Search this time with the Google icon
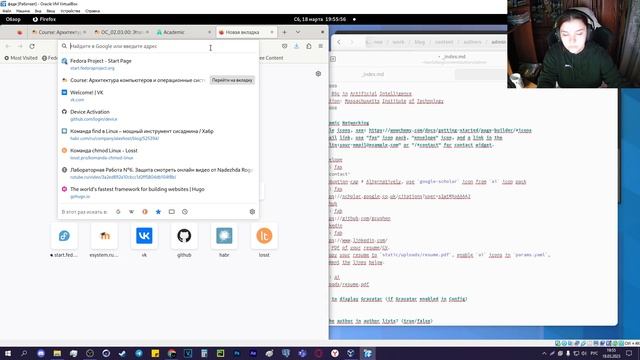 pos(118,212)
